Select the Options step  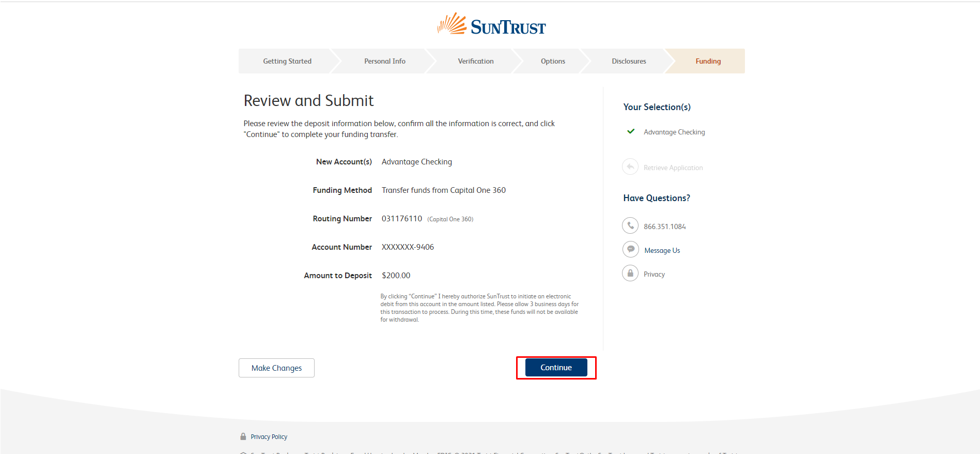pos(553,61)
